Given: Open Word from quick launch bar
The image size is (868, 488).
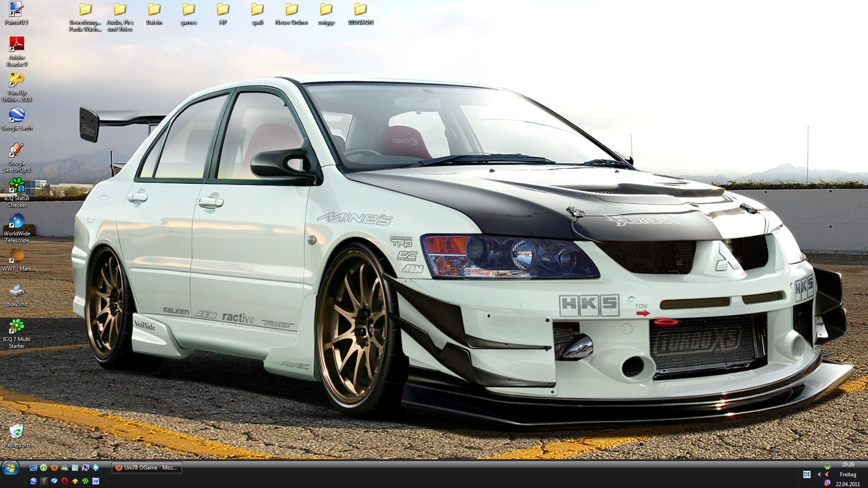Looking at the screenshot, I should coord(96,481).
